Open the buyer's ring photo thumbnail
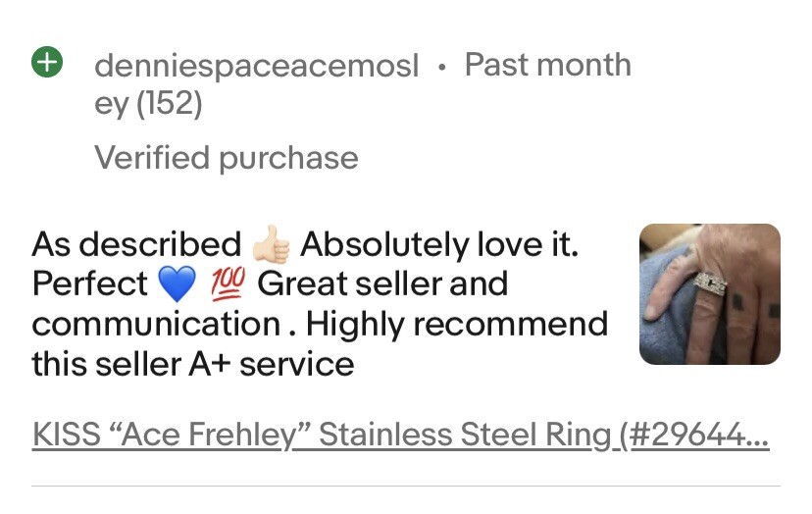Viewport: 812px width, 514px height. coord(709,294)
